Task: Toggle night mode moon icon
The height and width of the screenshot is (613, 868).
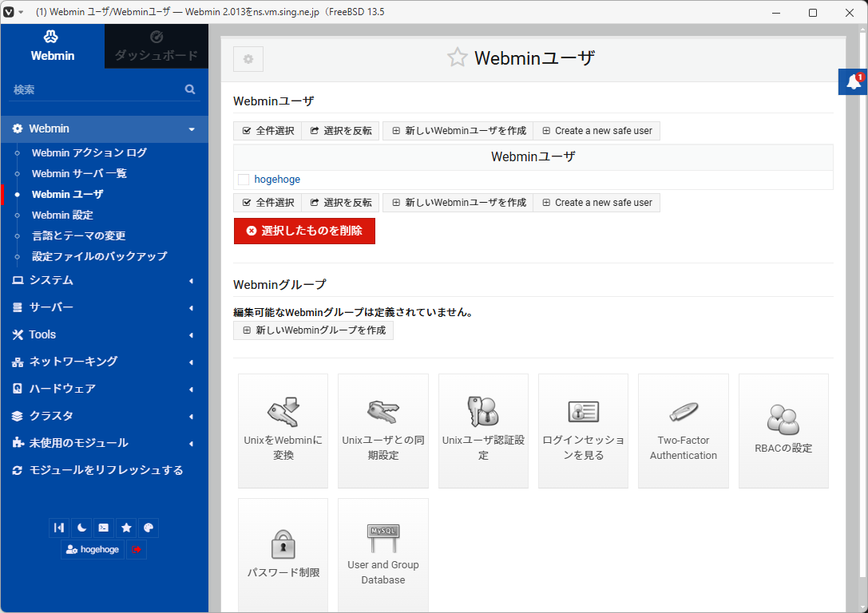Action: [x=81, y=528]
